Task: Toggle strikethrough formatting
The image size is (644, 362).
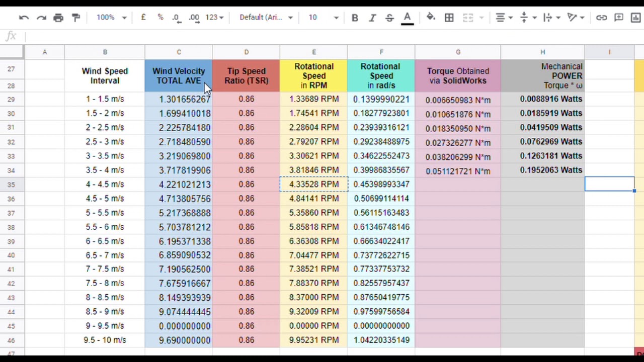Action: (x=389, y=18)
